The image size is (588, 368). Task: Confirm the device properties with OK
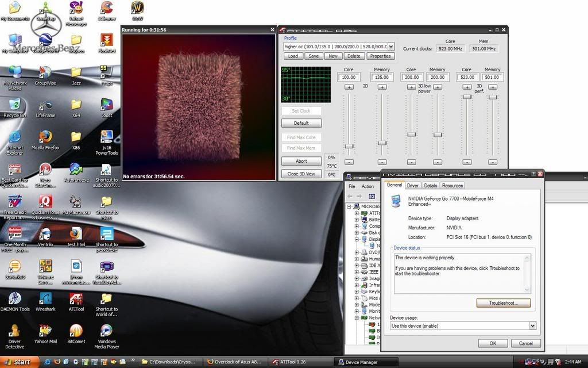tap(493, 343)
